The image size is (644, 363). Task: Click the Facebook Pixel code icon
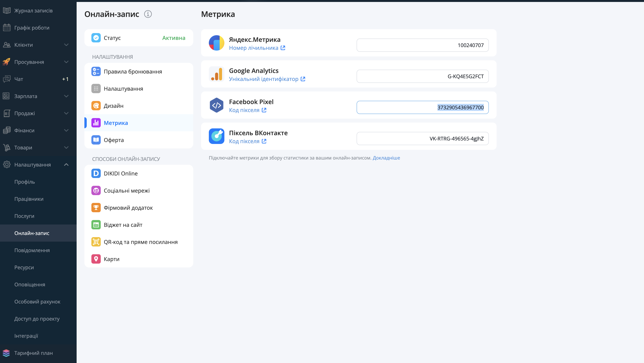coord(216,105)
